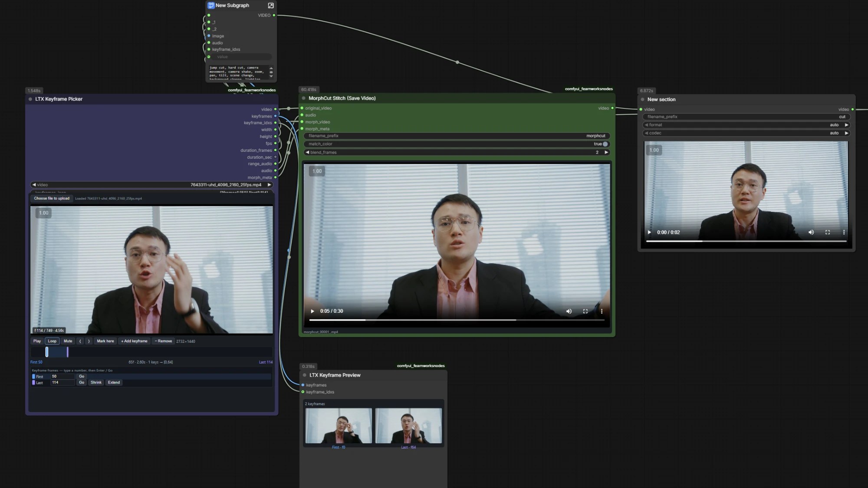Toggle the Loop button
Image resolution: width=868 pixels, height=488 pixels.
(x=52, y=341)
